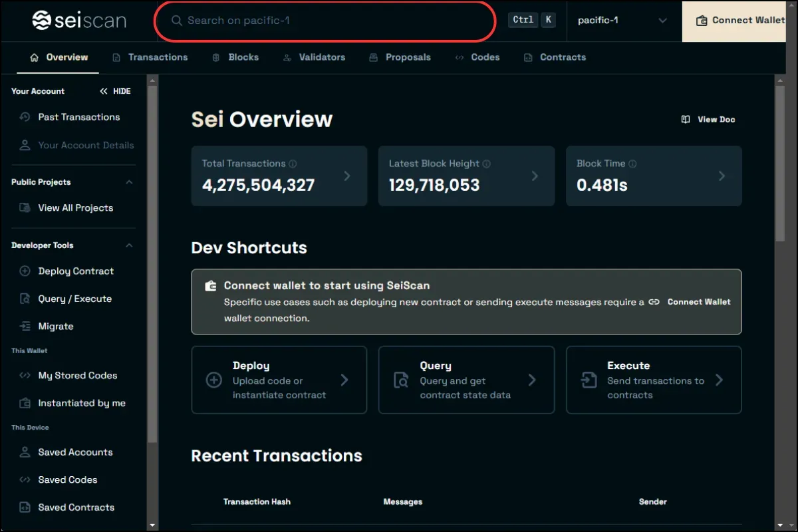Viewport: 798px width, 532px height.
Task: Open the pacific-1 network dropdown
Action: 622,21
